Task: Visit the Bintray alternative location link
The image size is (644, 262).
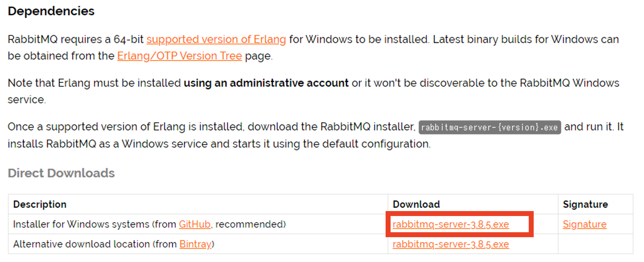Action: click(195, 244)
